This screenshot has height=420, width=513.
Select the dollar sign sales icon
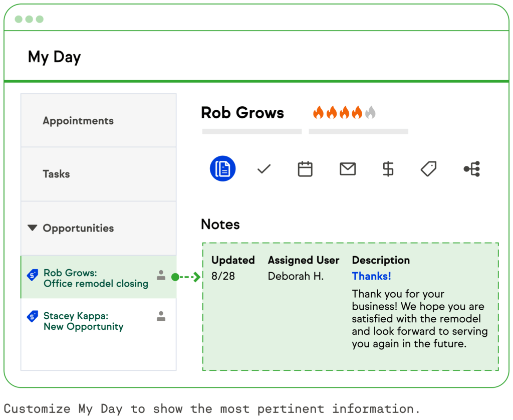click(388, 168)
